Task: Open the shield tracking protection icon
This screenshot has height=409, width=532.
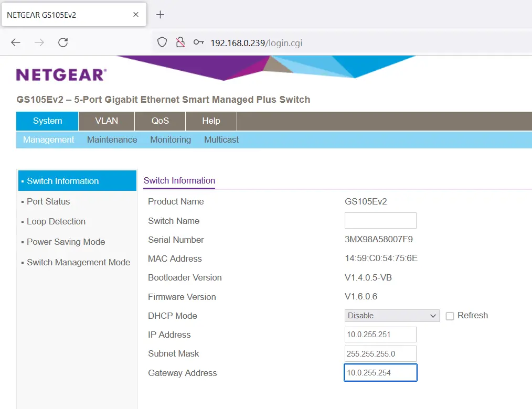Action: [x=162, y=42]
